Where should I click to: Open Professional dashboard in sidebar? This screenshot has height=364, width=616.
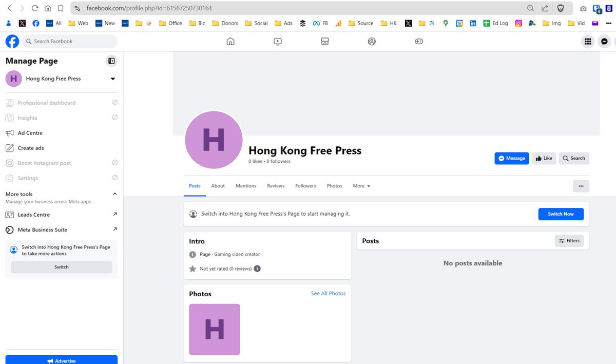(62, 103)
